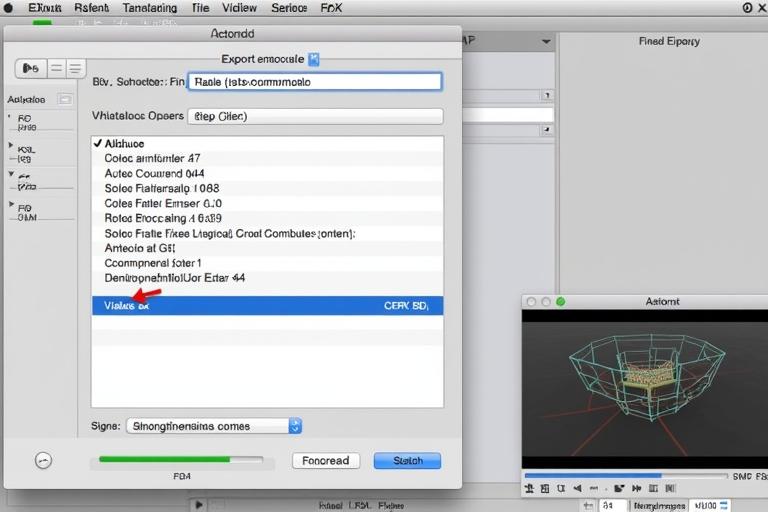Image resolution: width=768 pixels, height=512 pixels.
Task: Click the blue Statch button
Action: click(x=408, y=461)
